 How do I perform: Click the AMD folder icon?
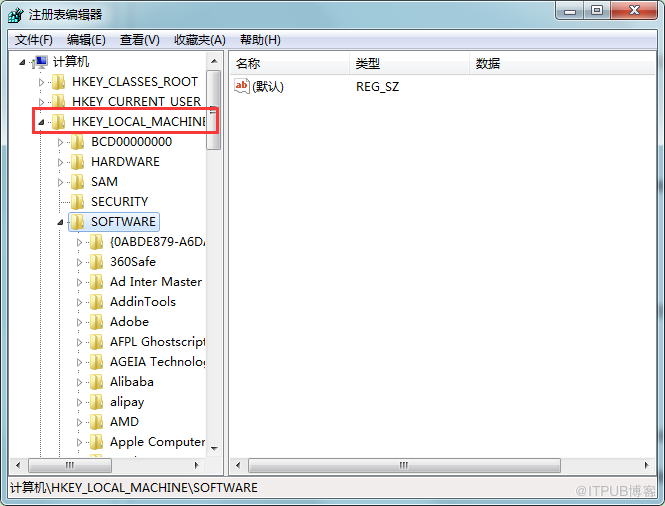tap(96, 422)
